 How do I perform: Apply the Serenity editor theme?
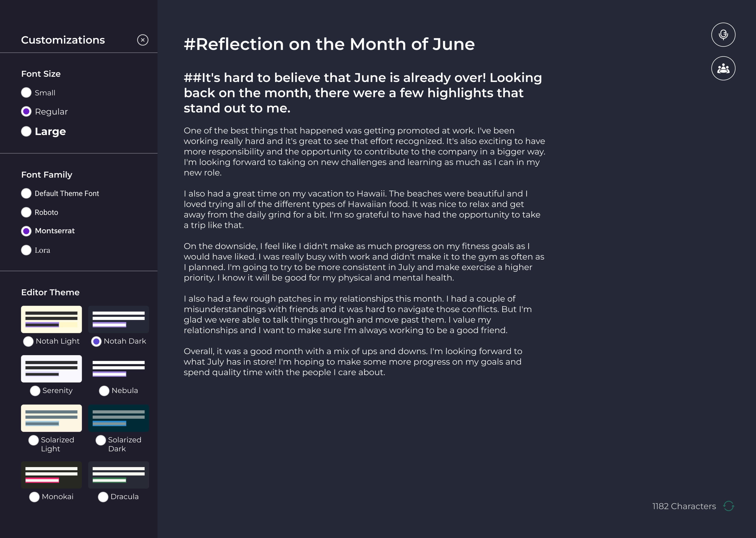[x=35, y=391]
